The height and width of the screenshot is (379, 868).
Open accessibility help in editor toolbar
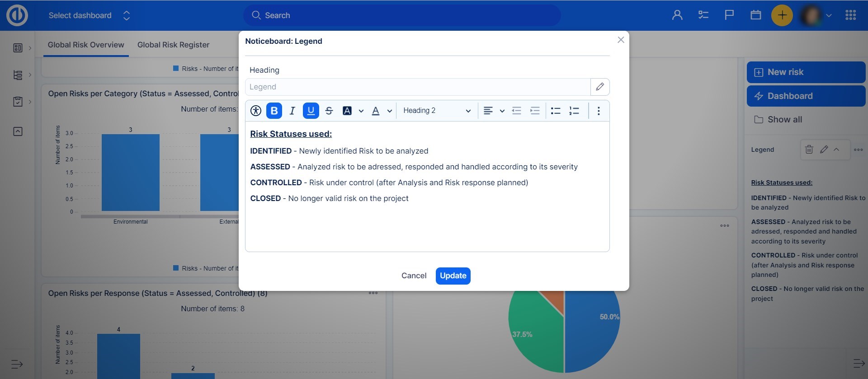coord(256,111)
